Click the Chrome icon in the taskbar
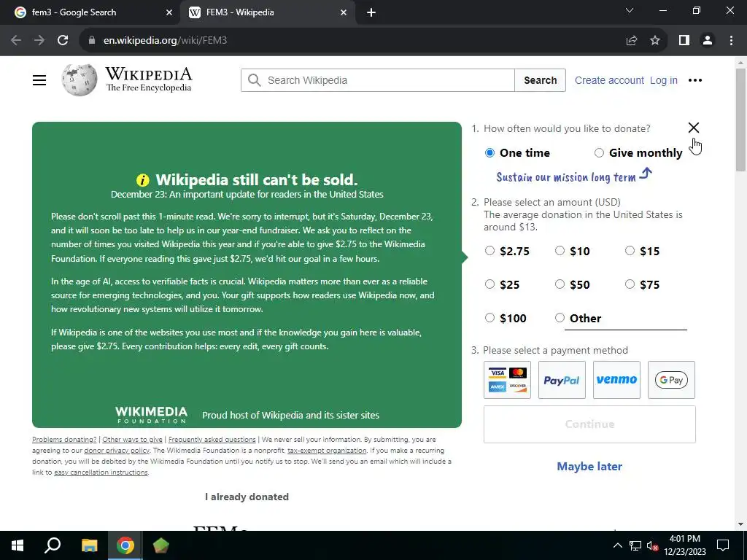Screen dimensions: 747x560 pos(125,545)
